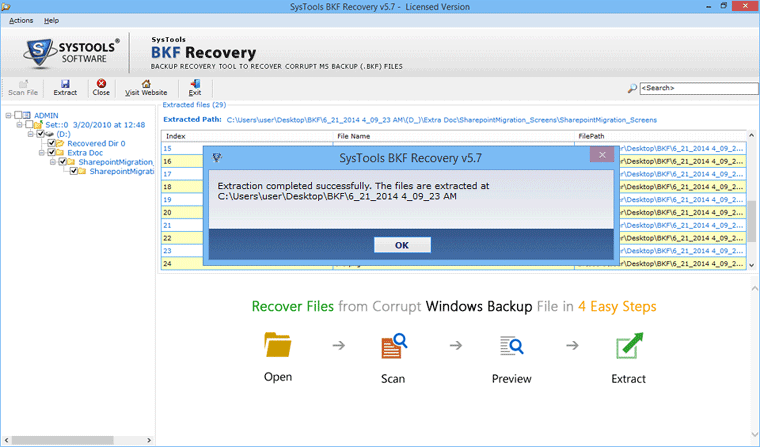Toggle nested SharepointMigrati subfolder checkbox

74,171
